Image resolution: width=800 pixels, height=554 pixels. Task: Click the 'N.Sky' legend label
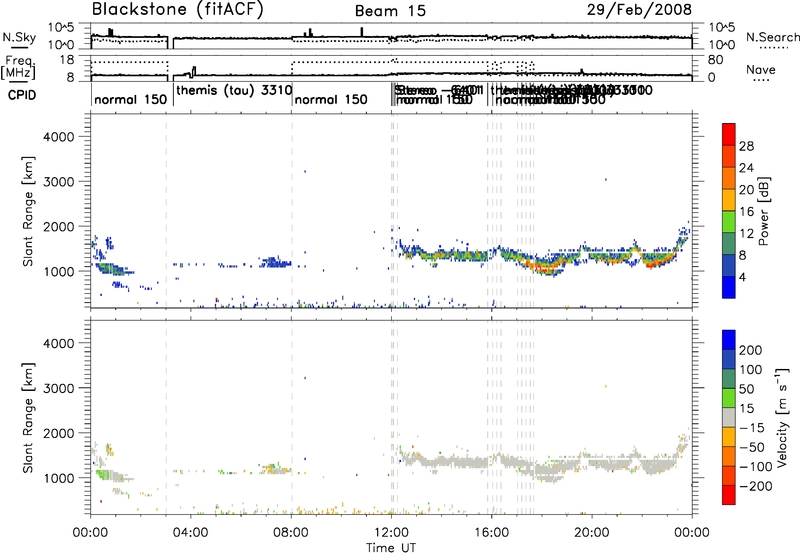point(19,37)
